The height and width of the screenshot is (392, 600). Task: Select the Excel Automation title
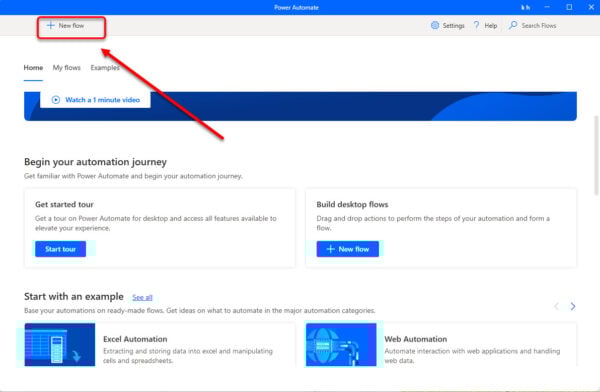point(135,339)
